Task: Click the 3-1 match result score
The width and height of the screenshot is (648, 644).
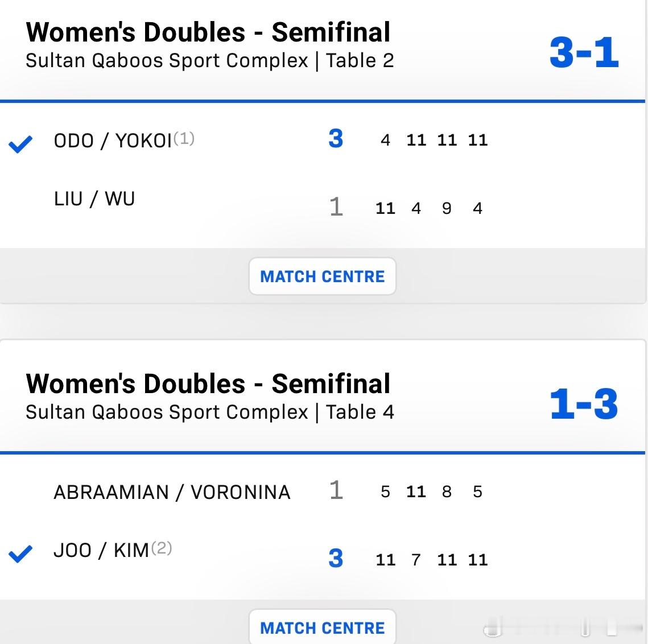Action: [584, 52]
